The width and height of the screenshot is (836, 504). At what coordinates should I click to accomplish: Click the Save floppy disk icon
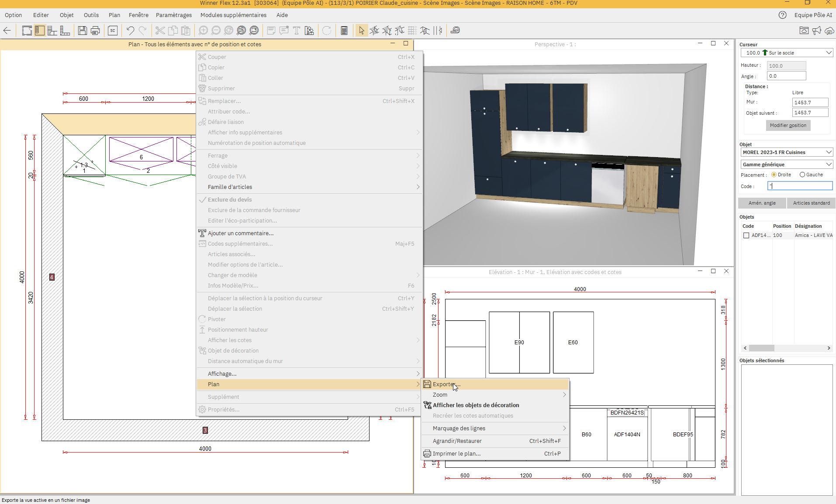(82, 31)
